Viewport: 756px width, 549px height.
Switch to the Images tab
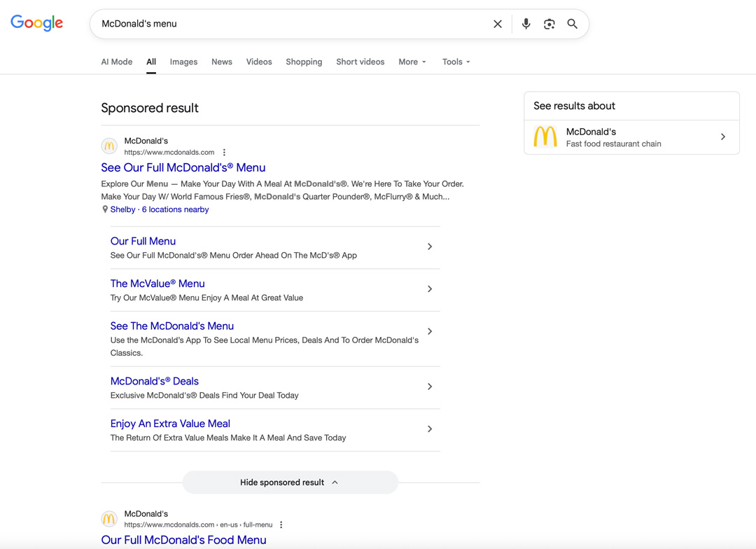[183, 62]
